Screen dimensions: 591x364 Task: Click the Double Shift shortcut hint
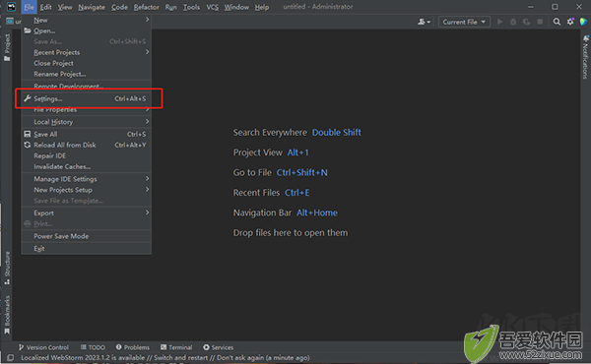pyautogui.click(x=336, y=133)
